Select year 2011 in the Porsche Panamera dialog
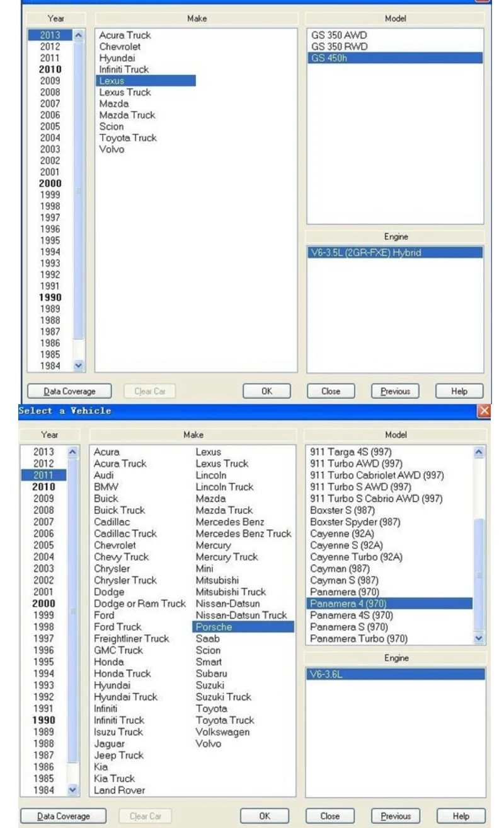This screenshot has height=828, width=504. tap(44, 475)
